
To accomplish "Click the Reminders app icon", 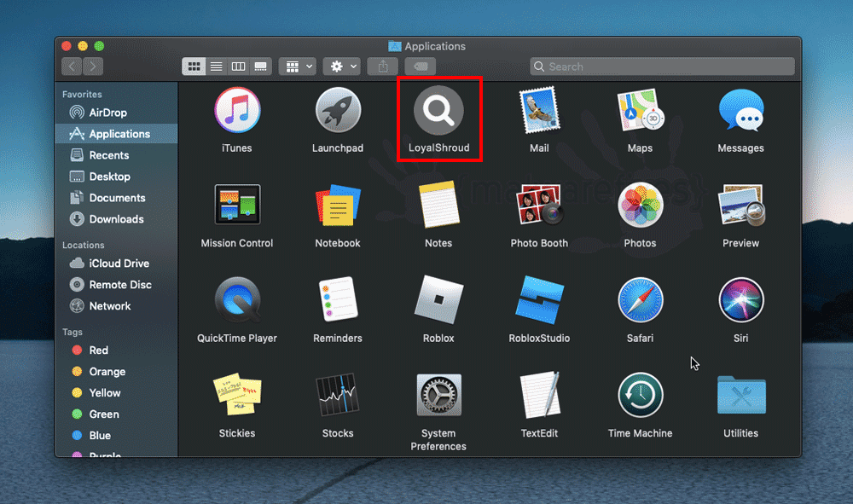I will [338, 299].
